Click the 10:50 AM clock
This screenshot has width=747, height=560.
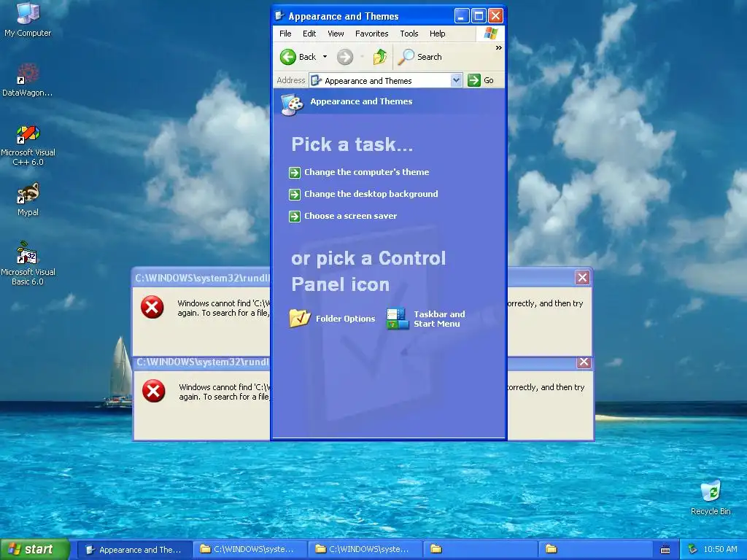coord(720,550)
